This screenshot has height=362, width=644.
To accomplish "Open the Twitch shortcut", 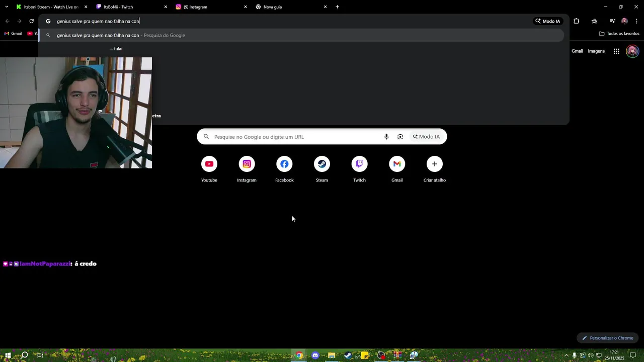I will [359, 169].
